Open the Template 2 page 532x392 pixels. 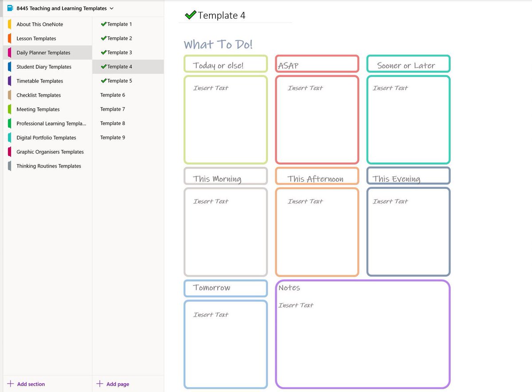(128, 39)
